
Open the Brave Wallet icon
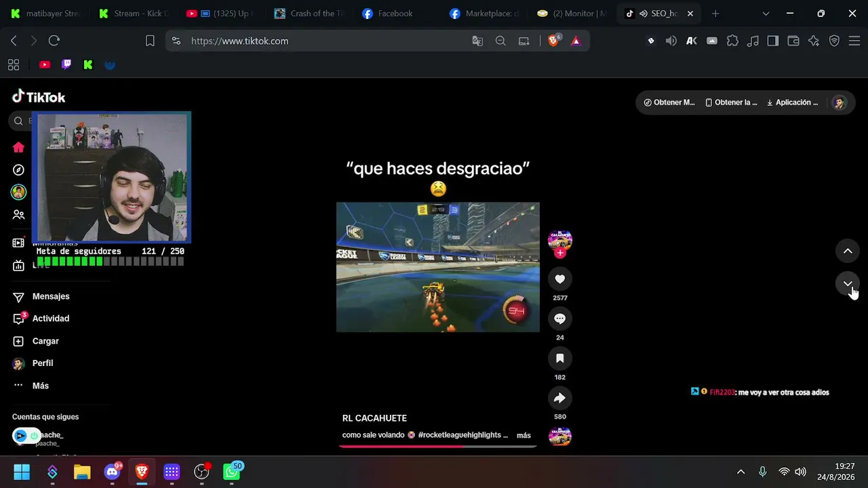[793, 41]
